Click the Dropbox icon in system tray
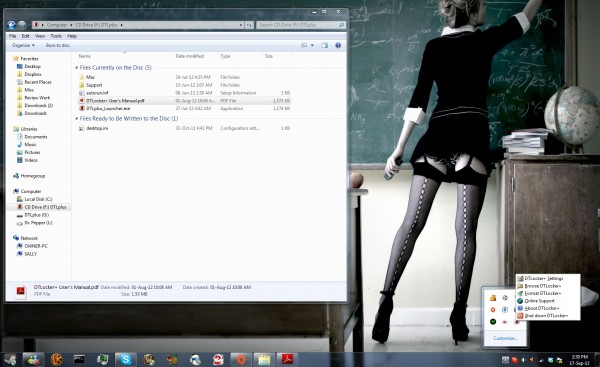 (x=550, y=360)
